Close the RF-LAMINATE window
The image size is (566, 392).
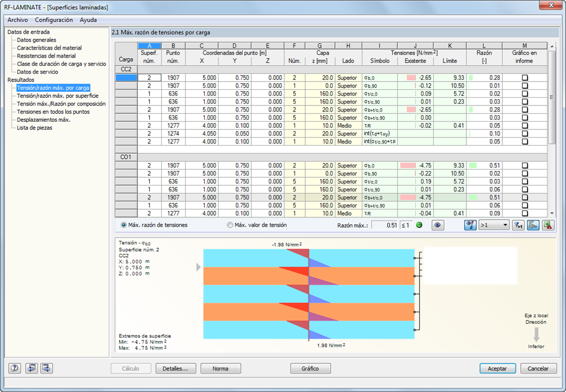(x=551, y=5)
